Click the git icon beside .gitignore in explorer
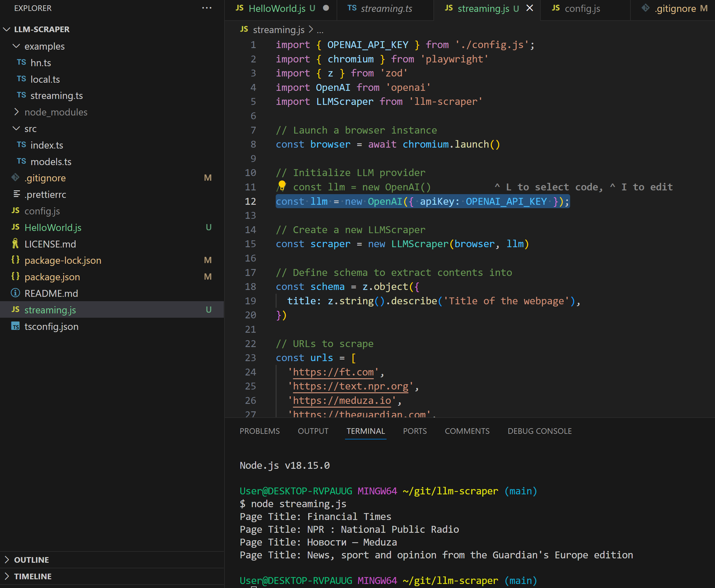The image size is (715, 588). (x=15, y=178)
